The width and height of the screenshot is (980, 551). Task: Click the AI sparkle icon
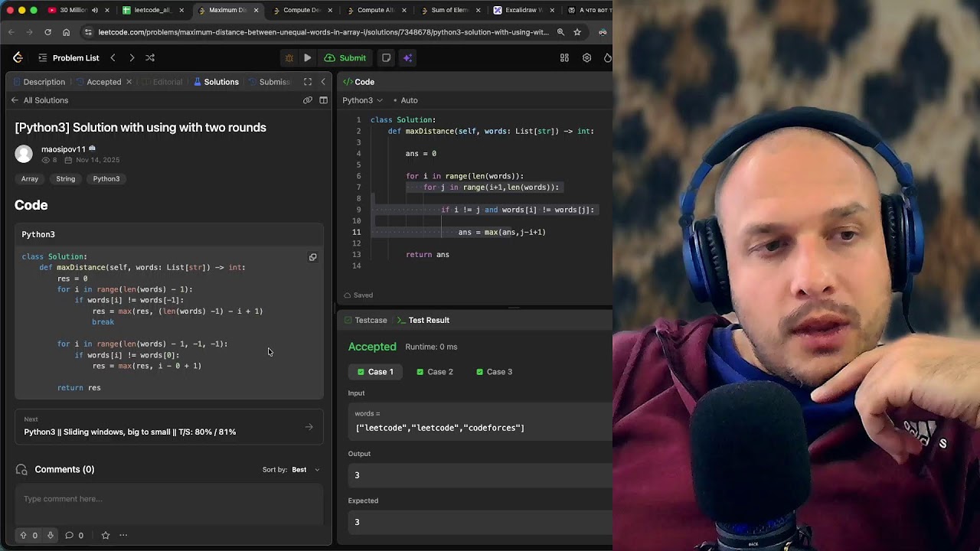[x=407, y=57]
